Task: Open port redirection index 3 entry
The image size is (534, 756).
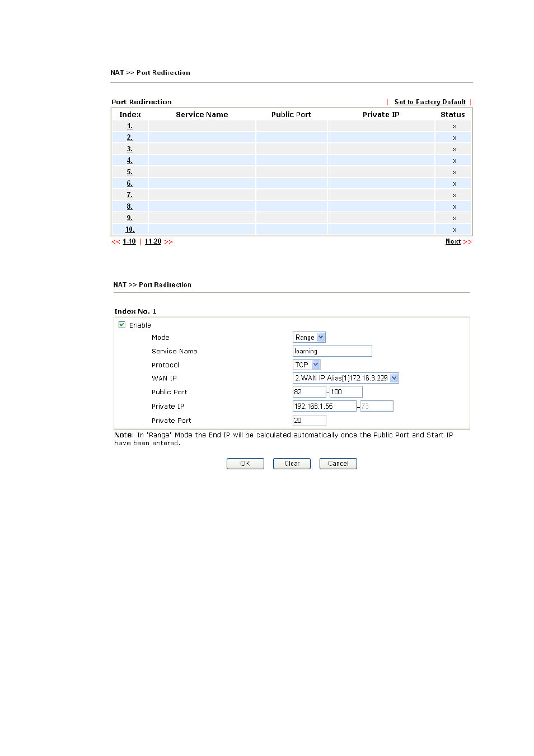Action: (x=129, y=149)
